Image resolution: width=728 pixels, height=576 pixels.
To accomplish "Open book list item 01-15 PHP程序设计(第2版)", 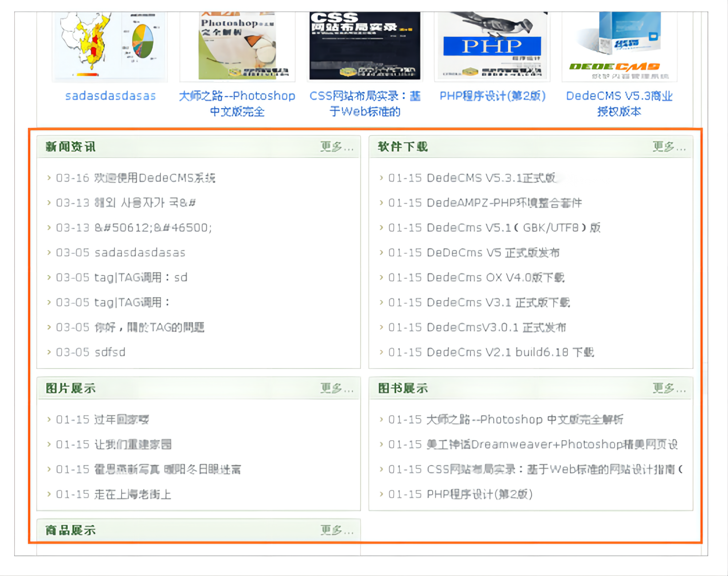I will coord(480,494).
